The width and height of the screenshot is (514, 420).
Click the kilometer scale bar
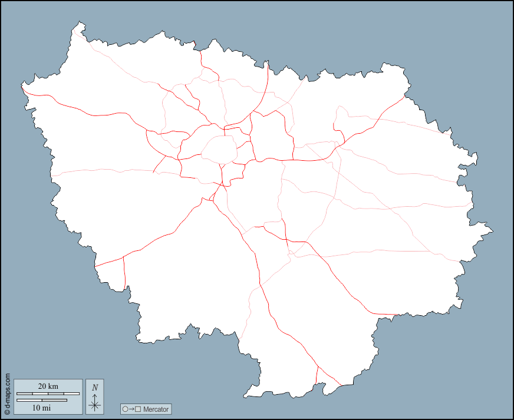point(48,393)
